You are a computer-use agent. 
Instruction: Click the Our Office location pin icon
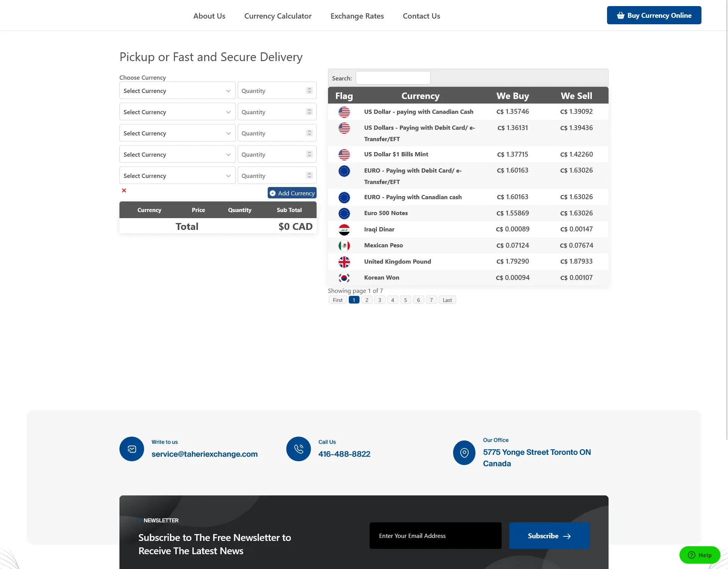[464, 453]
